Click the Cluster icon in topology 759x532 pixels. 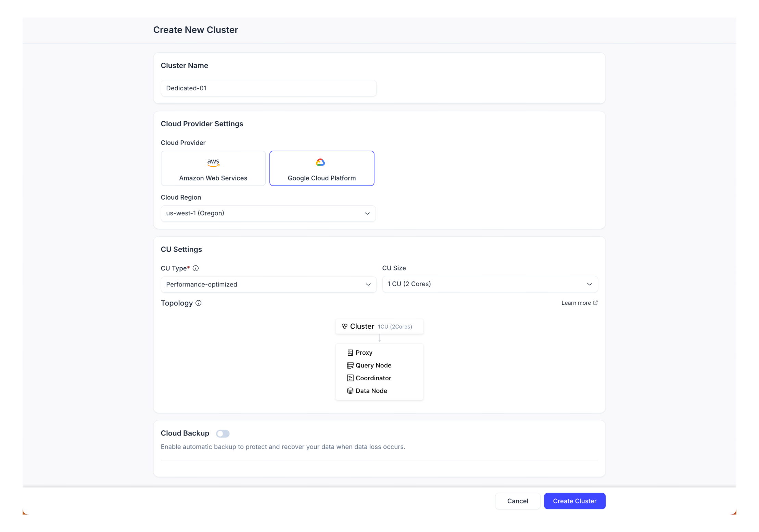point(344,326)
